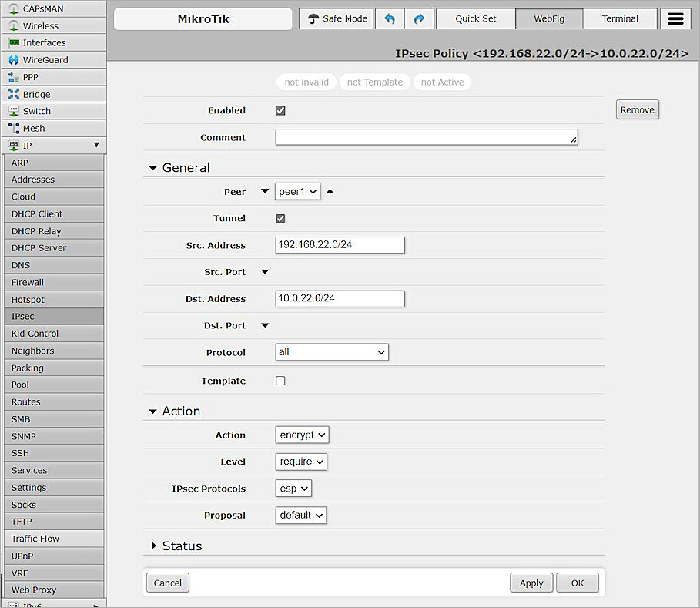Open the Peer dropdown showing peer1
This screenshot has width=700, height=608.
297,192
